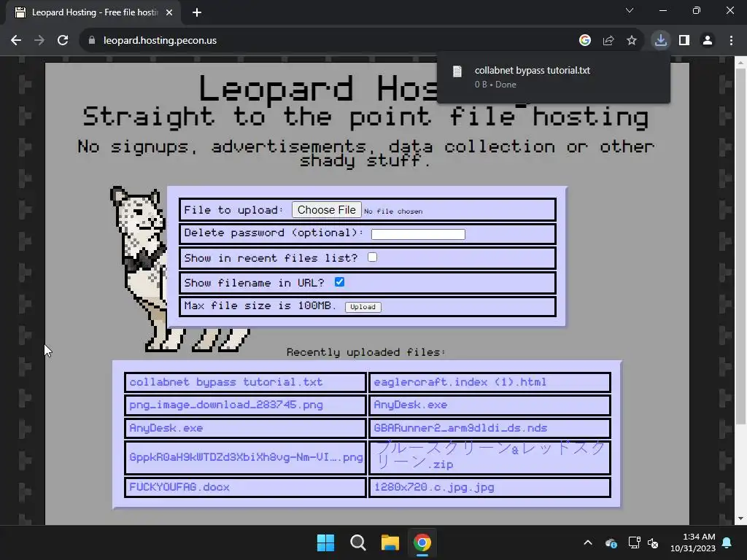This screenshot has width=747, height=560.
Task: Open 1280x720.c.jpg.jpg link
Action: (433, 487)
